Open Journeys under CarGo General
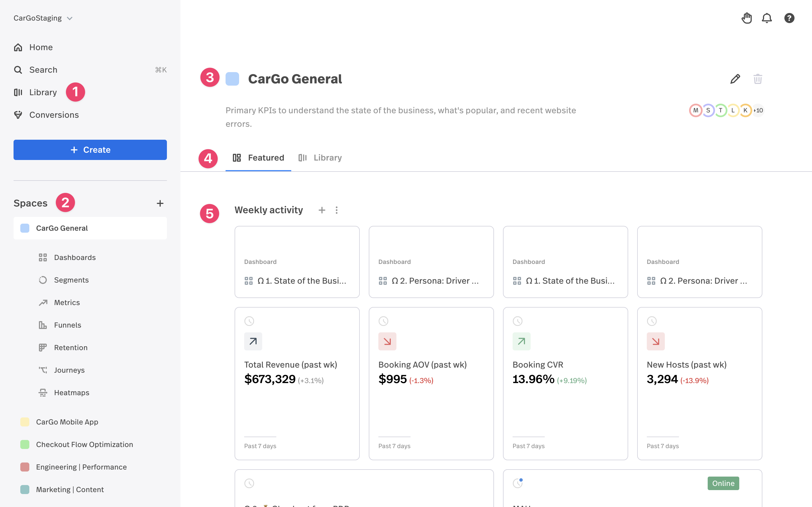The width and height of the screenshot is (812, 507). [69, 370]
